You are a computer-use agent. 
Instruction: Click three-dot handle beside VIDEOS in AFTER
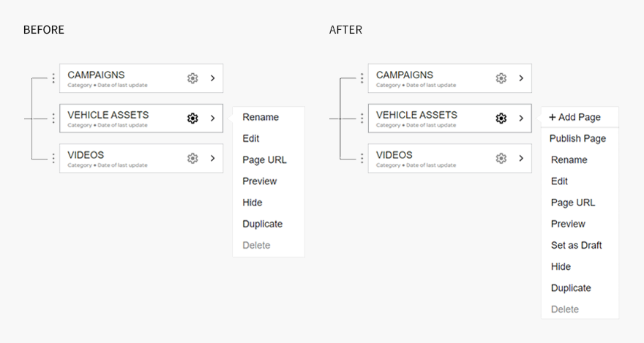[x=362, y=158]
